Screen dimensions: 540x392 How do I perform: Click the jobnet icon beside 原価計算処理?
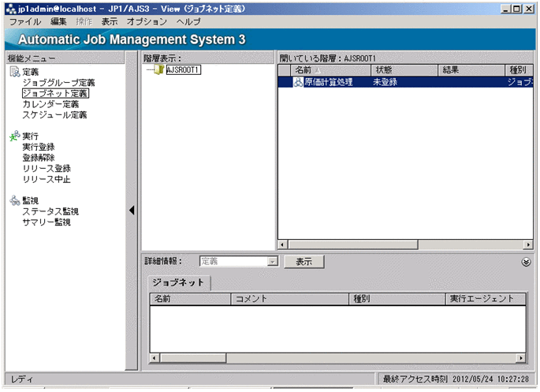coord(298,82)
